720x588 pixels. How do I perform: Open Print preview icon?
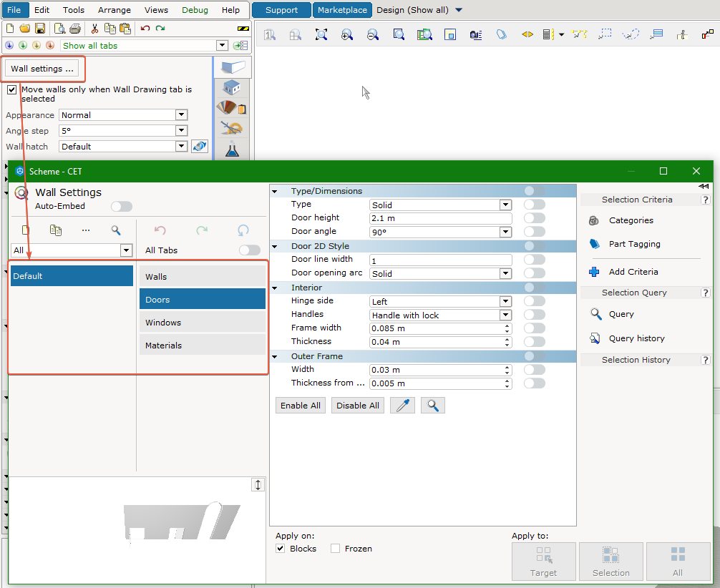(59, 29)
